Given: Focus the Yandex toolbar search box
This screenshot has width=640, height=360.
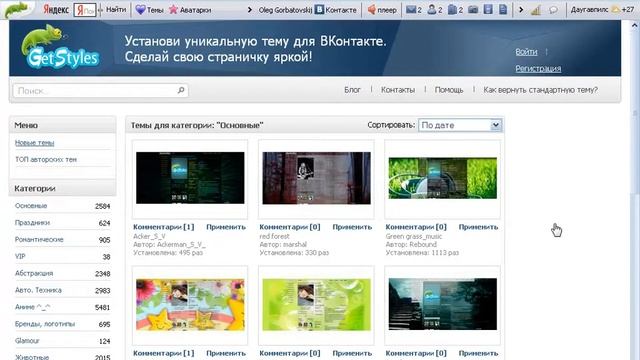Looking at the screenshot, I should pyautogui.click(x=85, y=10).
